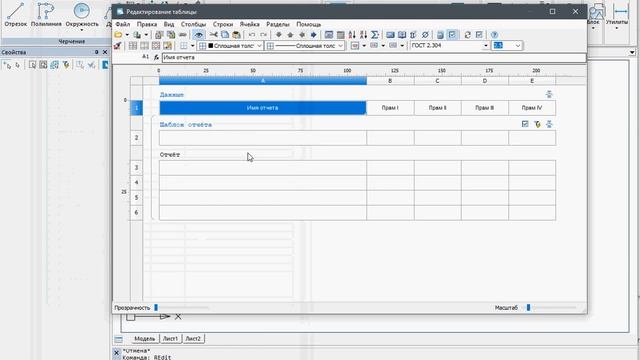640x360 pixels.
Task: Pin the Свойства panel
Action: point(96,52)
